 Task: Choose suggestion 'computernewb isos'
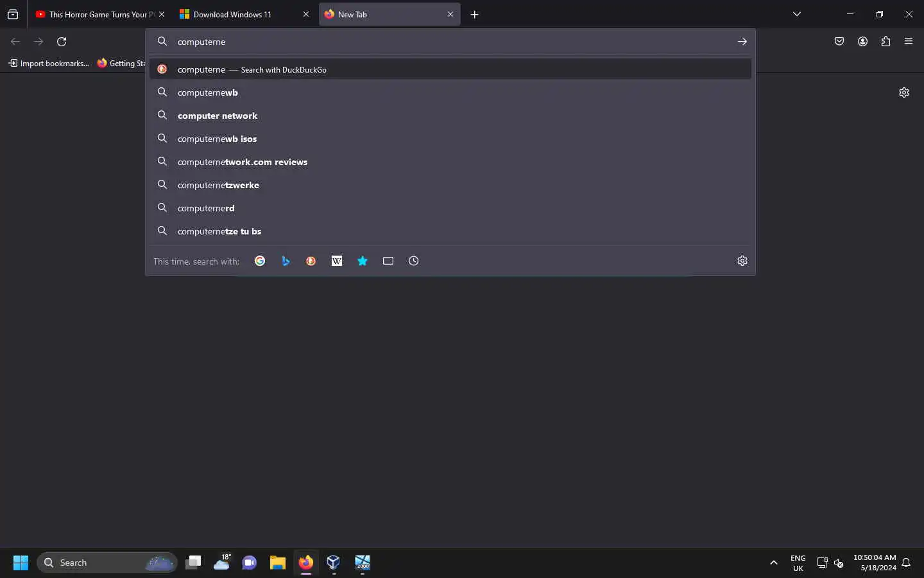(450, 139)
